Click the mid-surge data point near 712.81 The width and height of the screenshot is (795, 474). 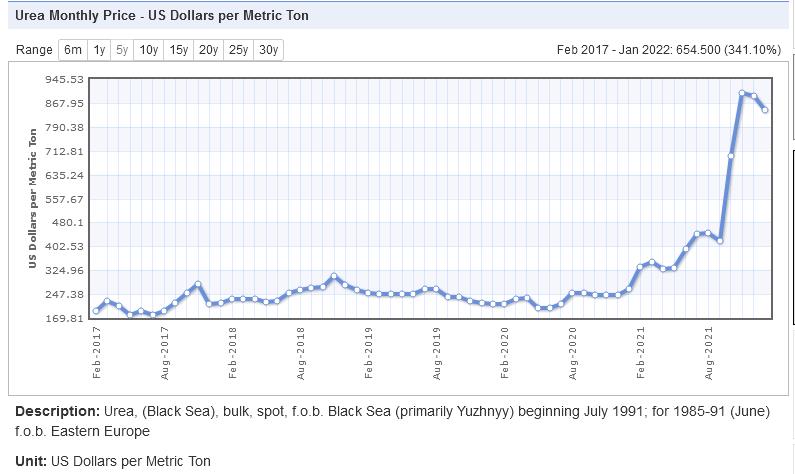[x=731, y=156]
